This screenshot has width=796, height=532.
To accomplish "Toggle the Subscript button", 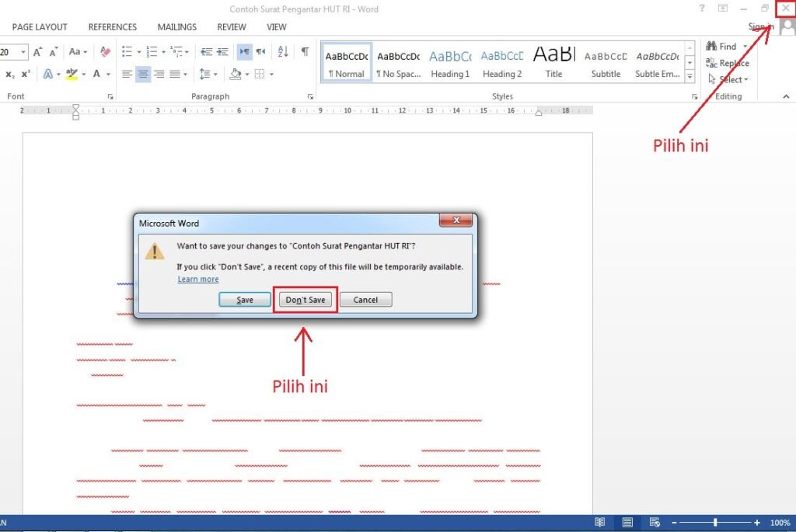I will [10, 74].
